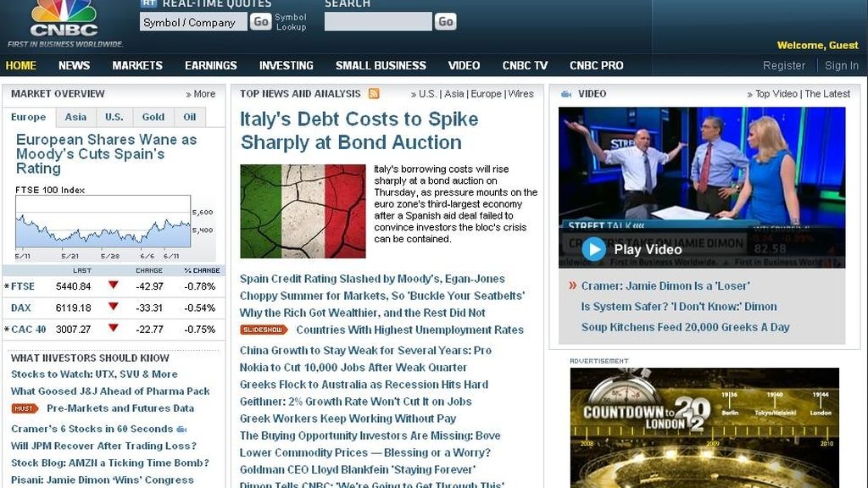Open Is System Safer? Dimon video link
Screen dimensions: 868x488
coord(679,307)
